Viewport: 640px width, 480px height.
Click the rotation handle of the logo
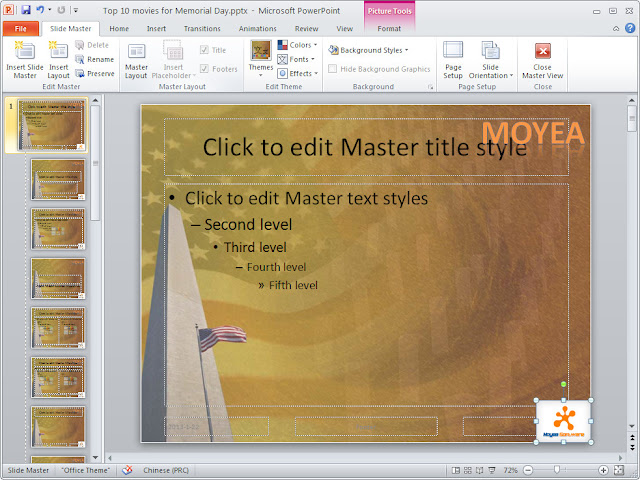(x=564, y=384)
